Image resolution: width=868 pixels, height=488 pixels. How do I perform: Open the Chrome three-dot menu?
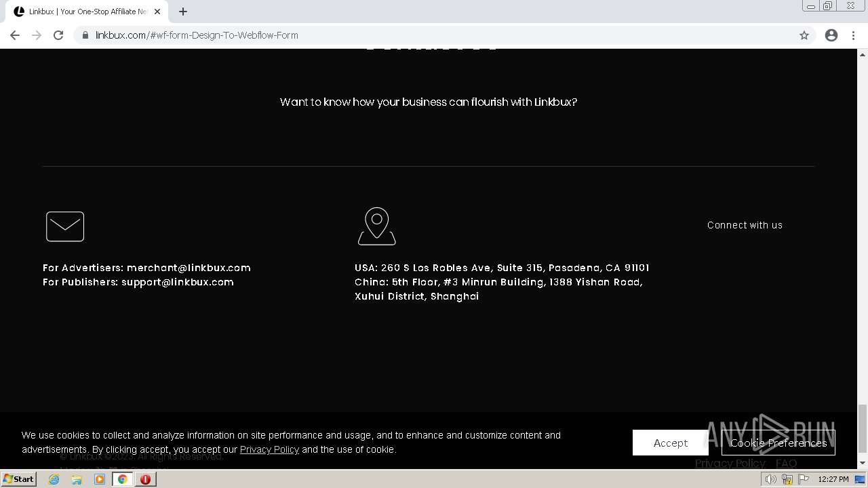[x=853, y=35]
